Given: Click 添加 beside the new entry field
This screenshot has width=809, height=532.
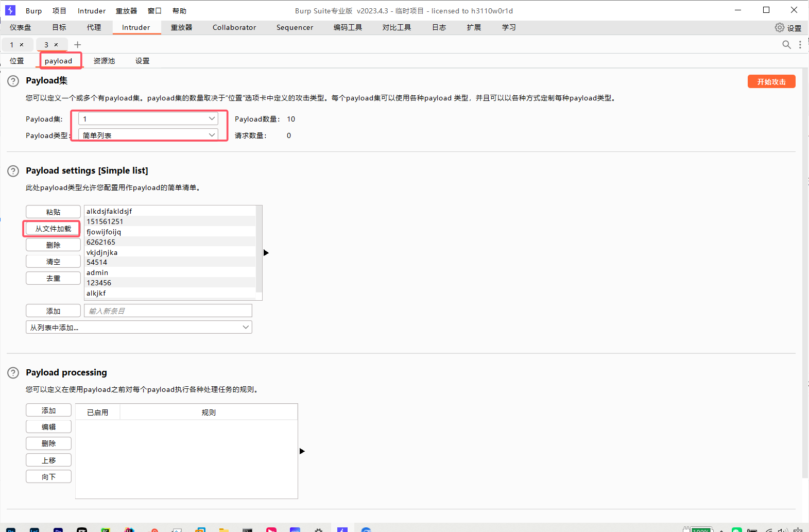Looking at the screenshot, I should pos(54,311).
